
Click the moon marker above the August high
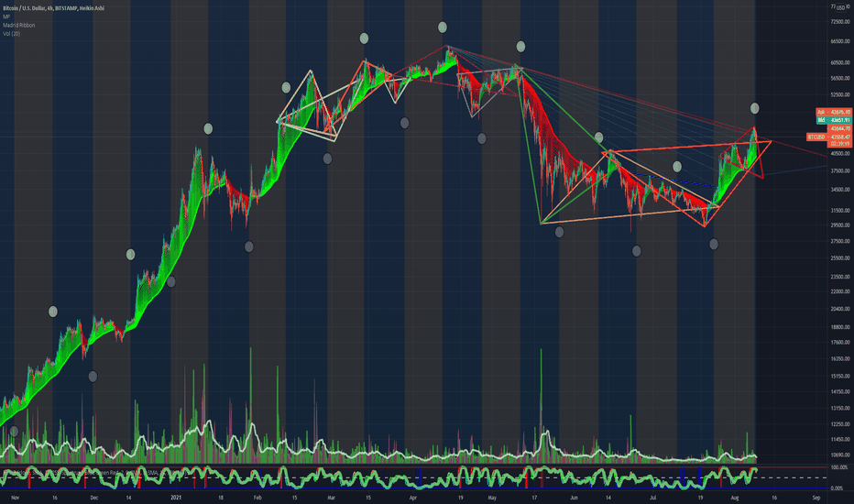[x=754, y=108]
